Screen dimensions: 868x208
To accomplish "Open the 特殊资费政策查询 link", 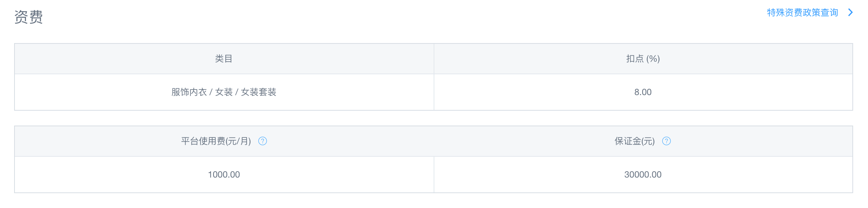I will (803, 13).
